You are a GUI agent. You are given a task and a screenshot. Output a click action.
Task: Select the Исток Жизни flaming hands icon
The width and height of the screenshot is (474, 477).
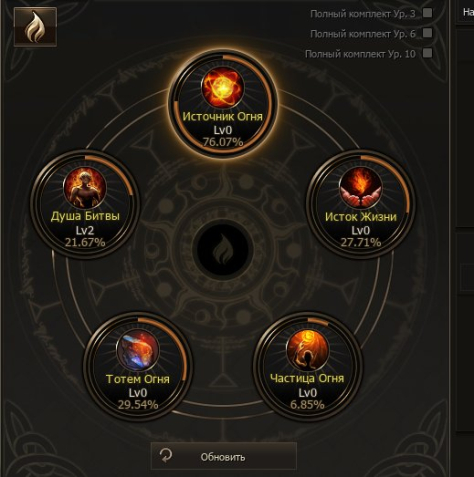361,188
